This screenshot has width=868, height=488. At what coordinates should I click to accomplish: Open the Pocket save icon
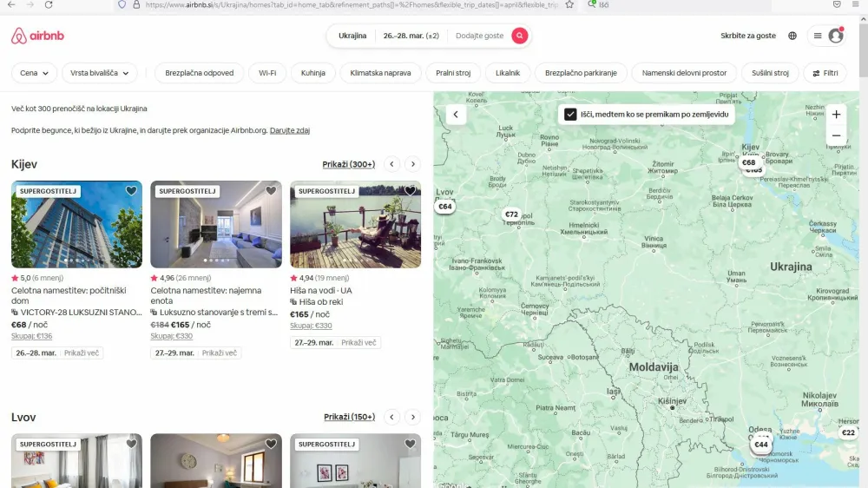pyautogui.click(x=837, y=4)
